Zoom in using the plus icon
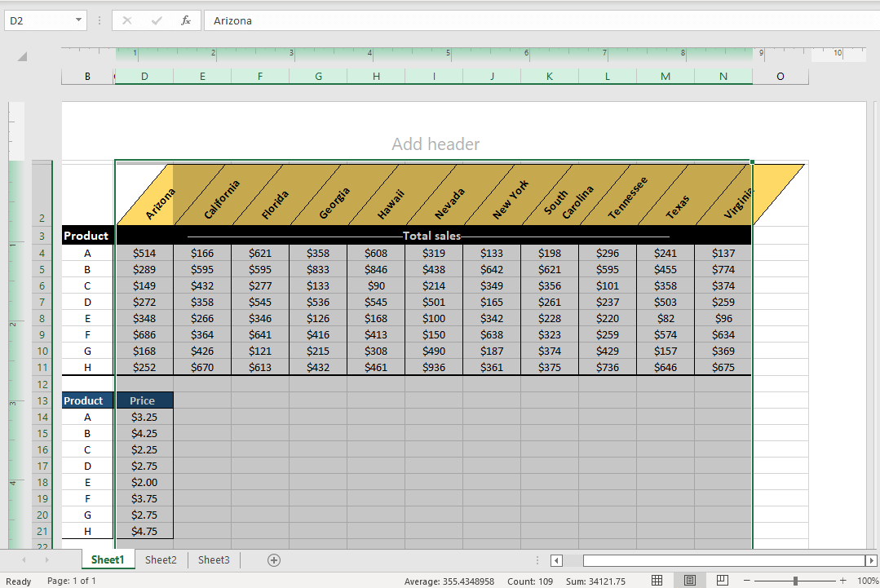Screen dimensions: 880x588 [x=842, y=580]
